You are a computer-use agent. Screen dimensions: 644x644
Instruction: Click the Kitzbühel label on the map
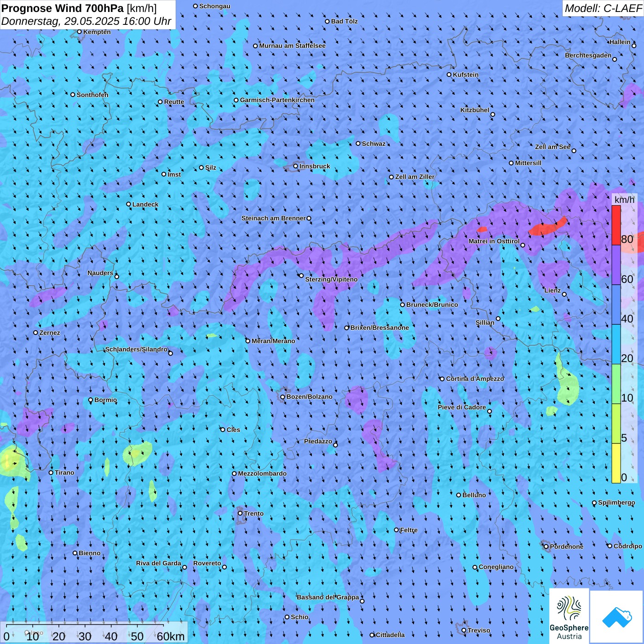point(475,110)
